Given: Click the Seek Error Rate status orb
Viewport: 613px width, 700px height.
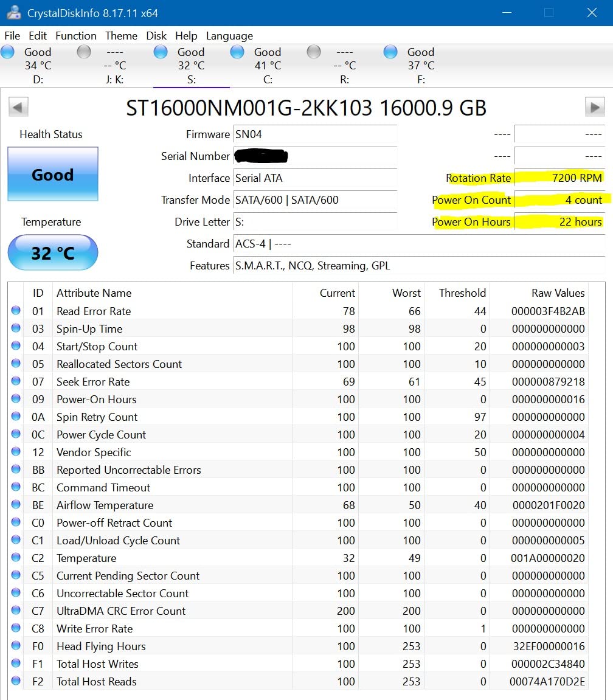Looking at the screenshot, I should (16, 381).
